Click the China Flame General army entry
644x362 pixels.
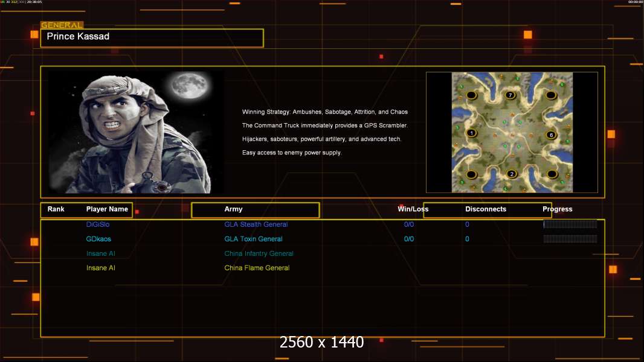pyautogui.click(x=257, y=268)
